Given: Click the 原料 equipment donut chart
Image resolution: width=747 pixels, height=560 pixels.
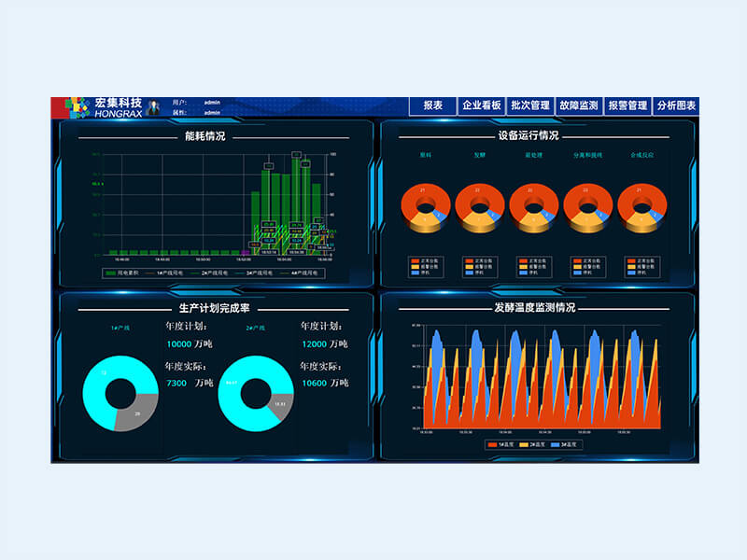Looking at the screenshot, I should point(425,207).
